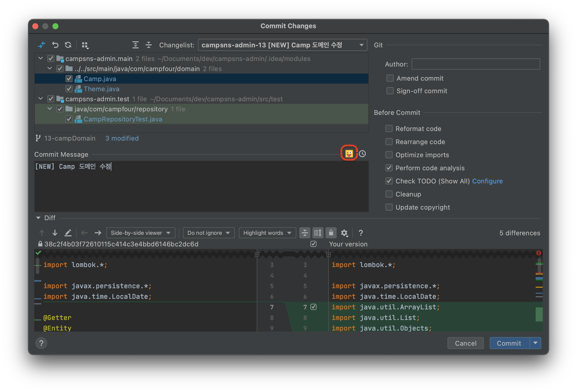The image size is (577, 392).
Task: Click into the Author input field
Action: pos(475,64)
